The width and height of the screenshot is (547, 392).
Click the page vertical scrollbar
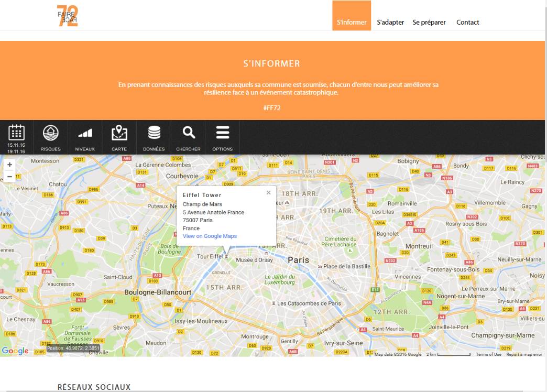[545, 196]
